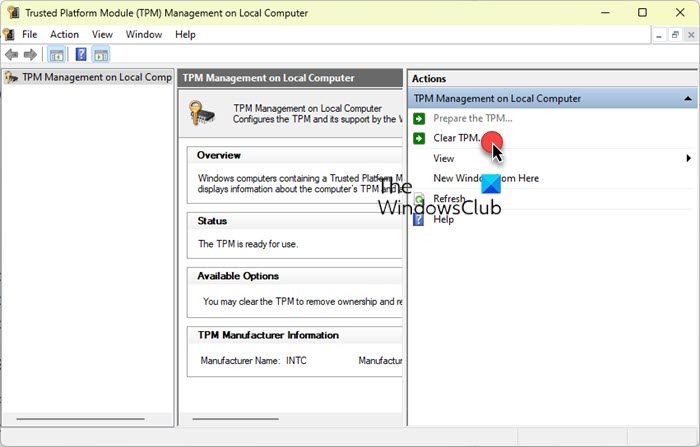Screen dimensions: 700x447
Task: Click the green Clear TPM arrow icon
Action: [x=419, y=138]
